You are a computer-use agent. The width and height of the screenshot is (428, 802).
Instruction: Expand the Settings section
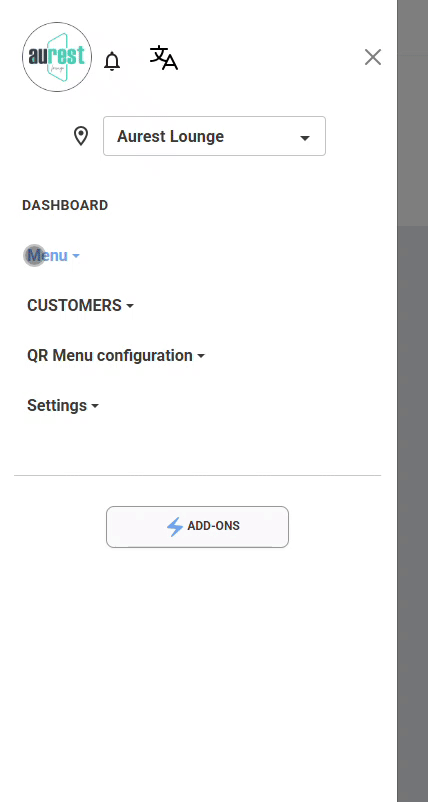pos(63,406)
